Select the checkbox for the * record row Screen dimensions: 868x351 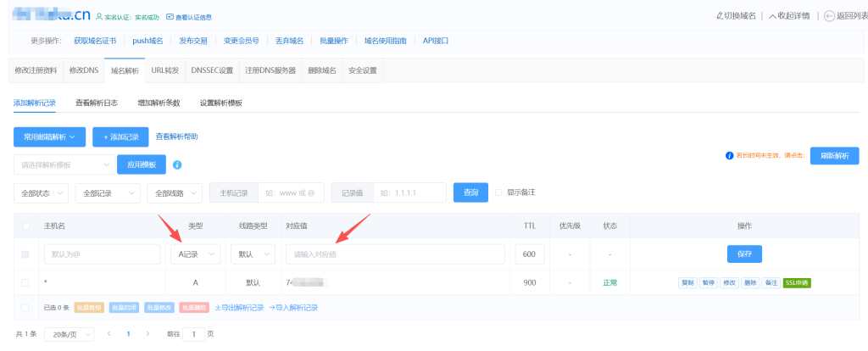tap(25, 281)
